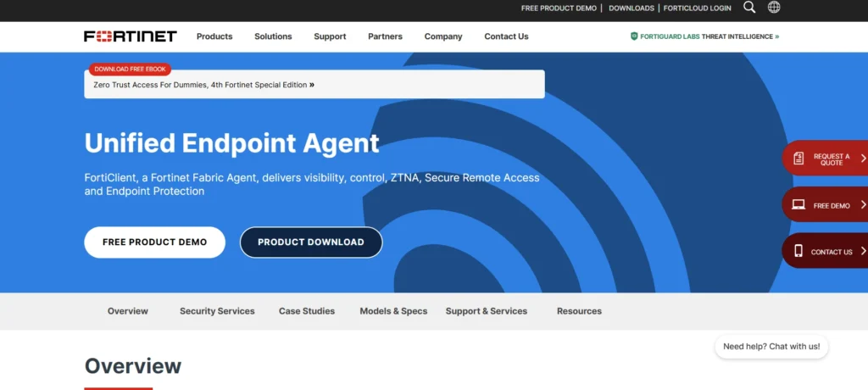This screenshot has width=868, height=390.
Task: Open the Need help chat bubble
Action: point(771,346)
